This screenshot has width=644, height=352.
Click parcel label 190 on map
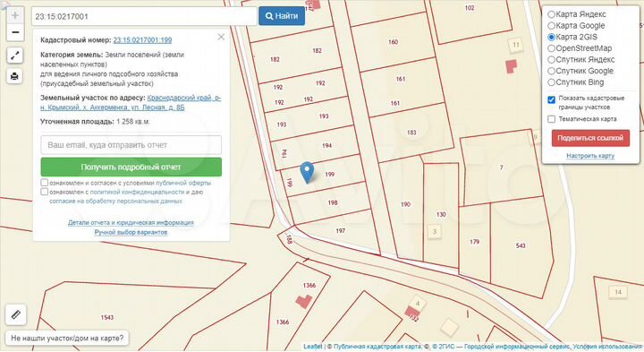(x=405, y=204)
